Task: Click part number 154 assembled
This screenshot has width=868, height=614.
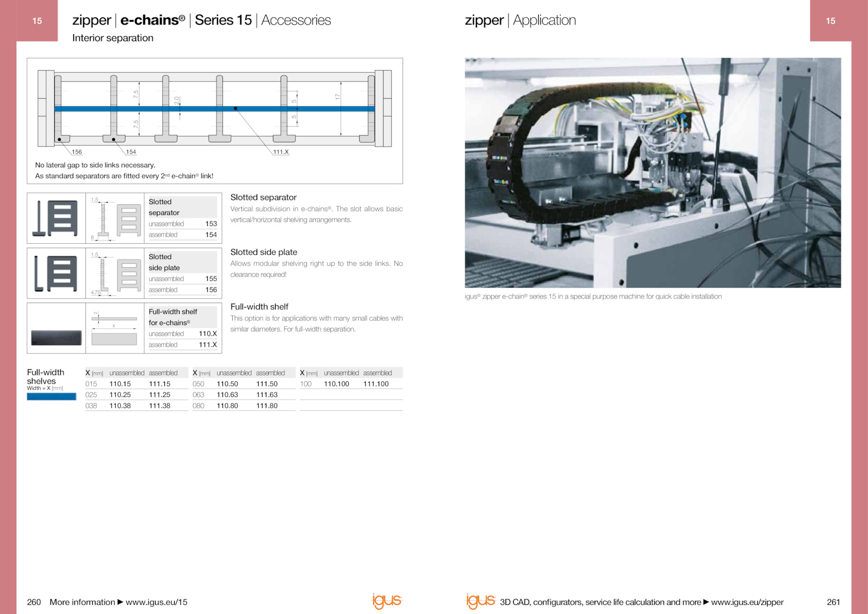Action: tap(211, 235)
